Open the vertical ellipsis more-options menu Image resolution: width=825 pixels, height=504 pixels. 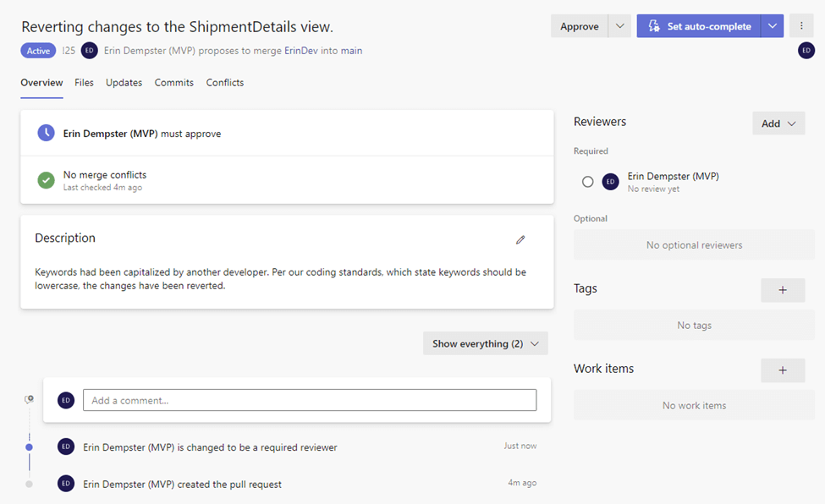tap(801, 26)
